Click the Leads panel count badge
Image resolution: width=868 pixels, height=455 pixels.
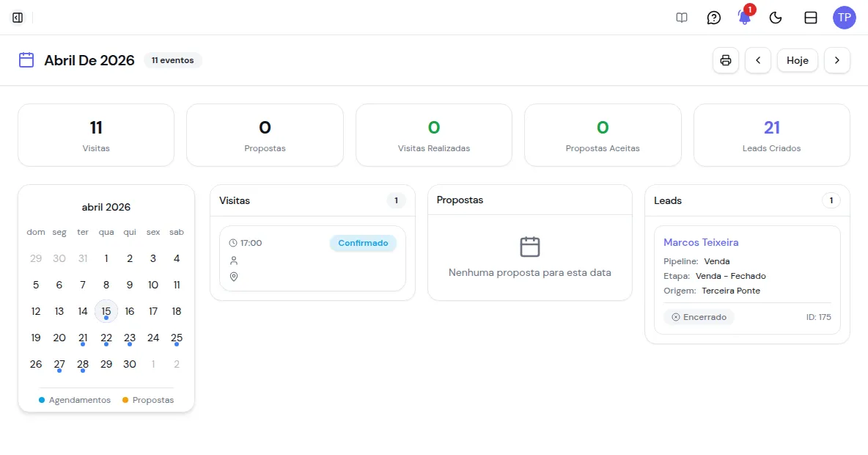coord(831,200)
